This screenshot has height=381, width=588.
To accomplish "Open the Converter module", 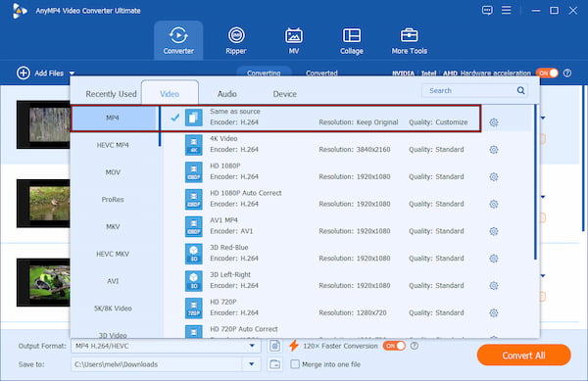I will click(x=178, y=40).
